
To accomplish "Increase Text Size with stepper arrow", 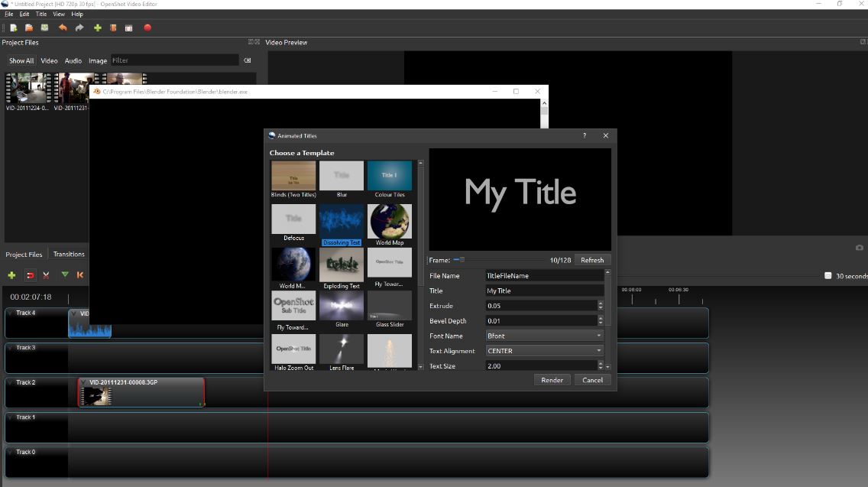I will point(601,363).
